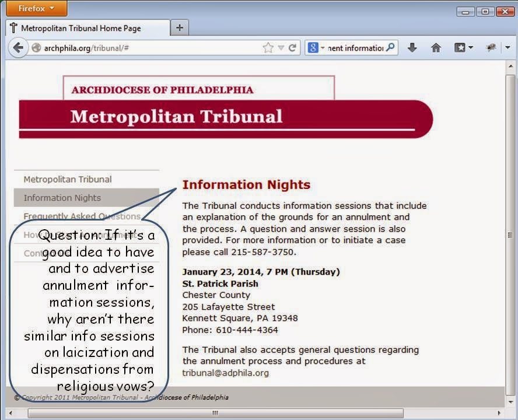The height and width of the screenshot is (420, 518).
Task: Click the site identity globe icon
Action: point(36,48)
